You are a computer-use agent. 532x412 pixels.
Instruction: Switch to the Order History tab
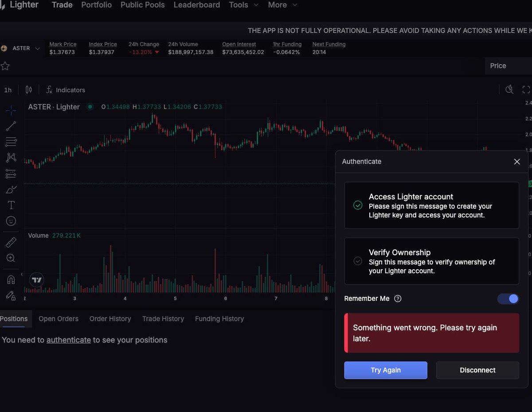point(110,319)
